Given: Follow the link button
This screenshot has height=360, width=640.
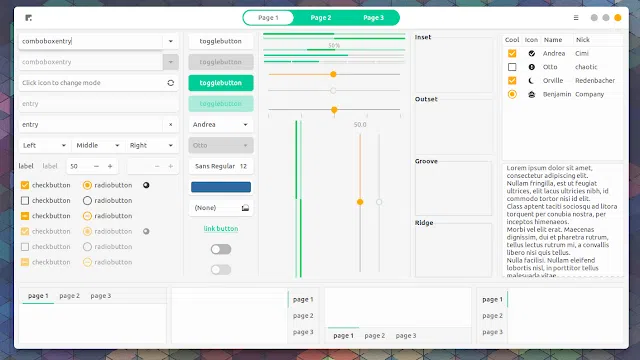Looking at the screenshot, I should [221, 229].
